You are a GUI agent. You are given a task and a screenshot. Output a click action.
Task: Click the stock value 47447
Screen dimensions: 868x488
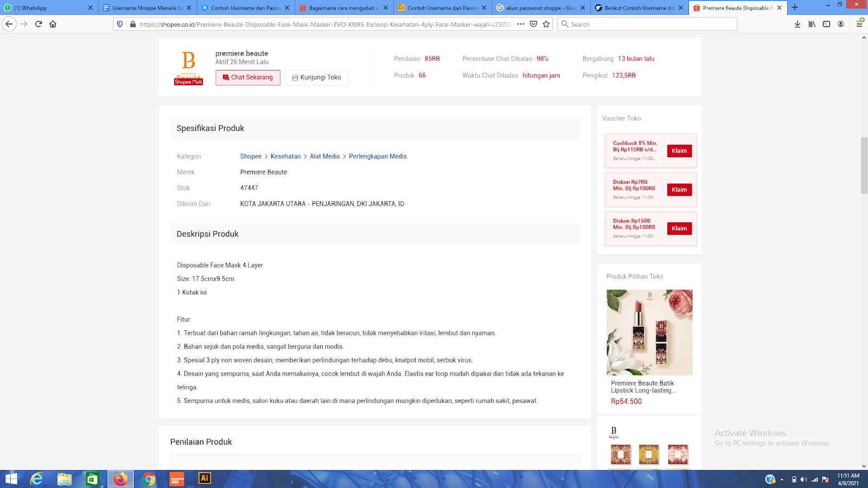(x=249, y=188)
